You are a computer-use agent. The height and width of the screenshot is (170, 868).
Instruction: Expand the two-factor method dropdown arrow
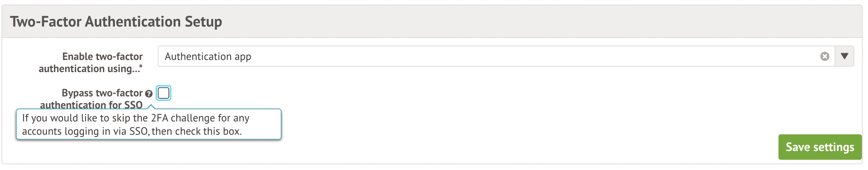coord(844,57)
